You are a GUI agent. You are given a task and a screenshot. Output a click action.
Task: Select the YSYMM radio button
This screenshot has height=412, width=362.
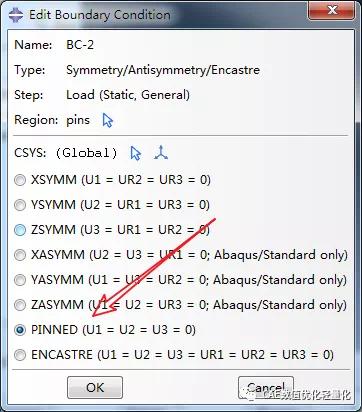pyautogui.click(x=20, y=205)
